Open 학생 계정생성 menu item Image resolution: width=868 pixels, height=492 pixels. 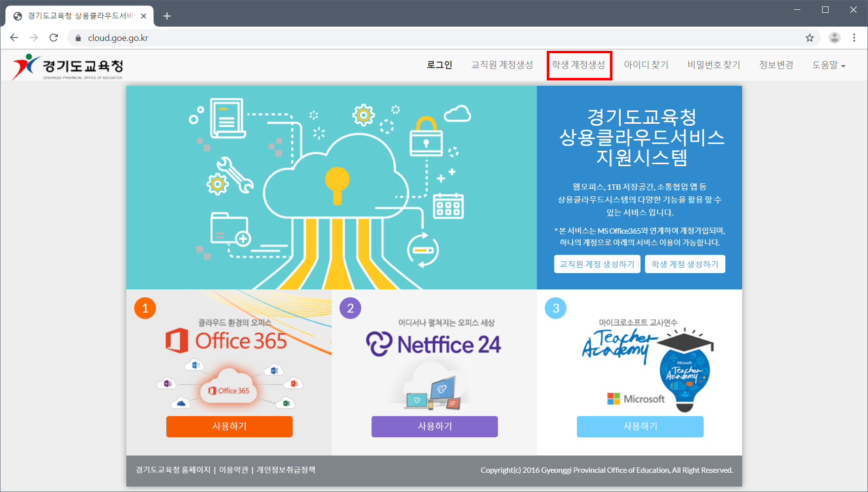(579, 65)
